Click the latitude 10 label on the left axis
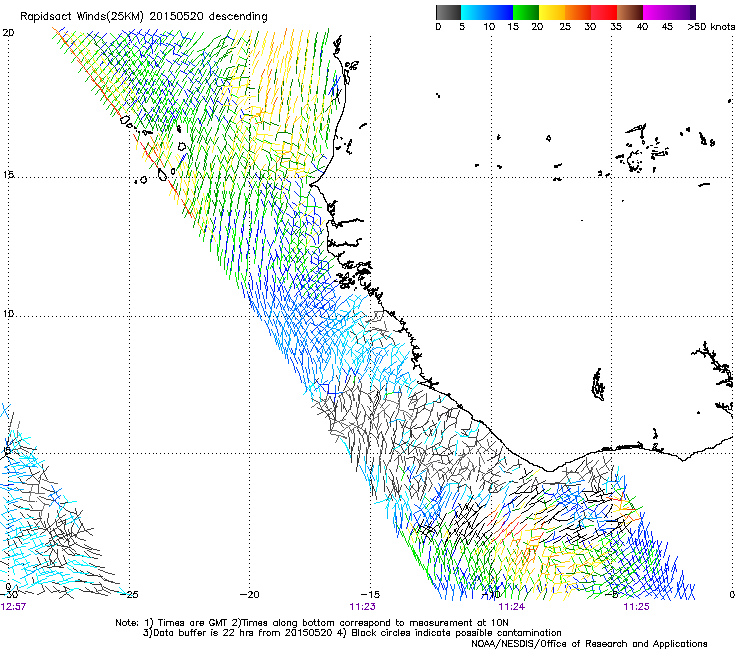Viewport: 740px width, 650px height. pos(8,314)
